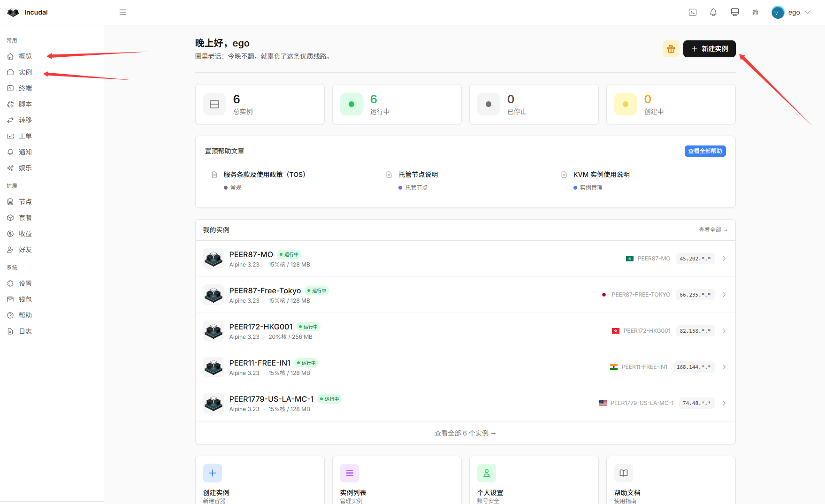Click the 运行中 green status card

pyautogui.click(x=397, y=104)
